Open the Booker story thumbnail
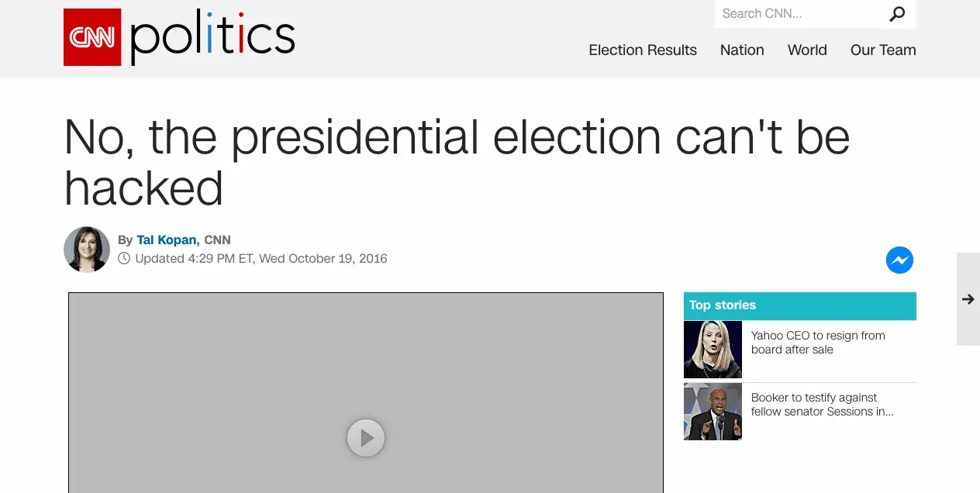Image resolution: width=980 pixels, height=493 pixels. pos(713,412)
